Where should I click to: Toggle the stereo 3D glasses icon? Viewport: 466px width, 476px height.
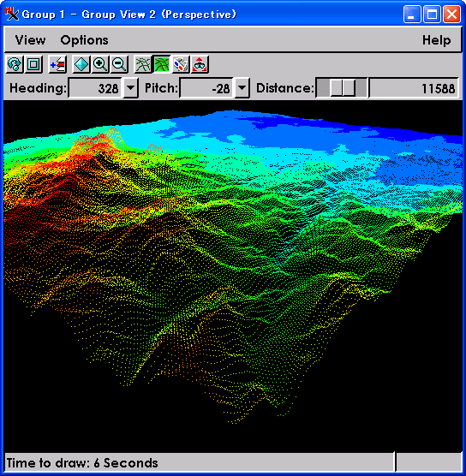(x=181, y=64)
